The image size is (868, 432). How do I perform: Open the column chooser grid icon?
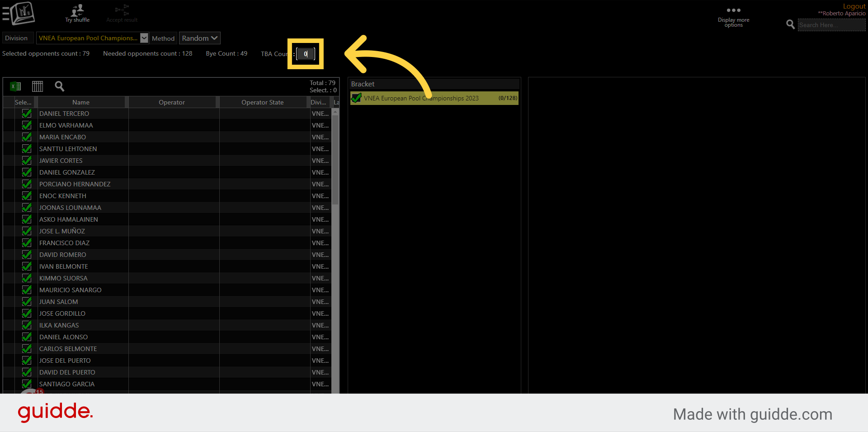[x=38, y=86]
